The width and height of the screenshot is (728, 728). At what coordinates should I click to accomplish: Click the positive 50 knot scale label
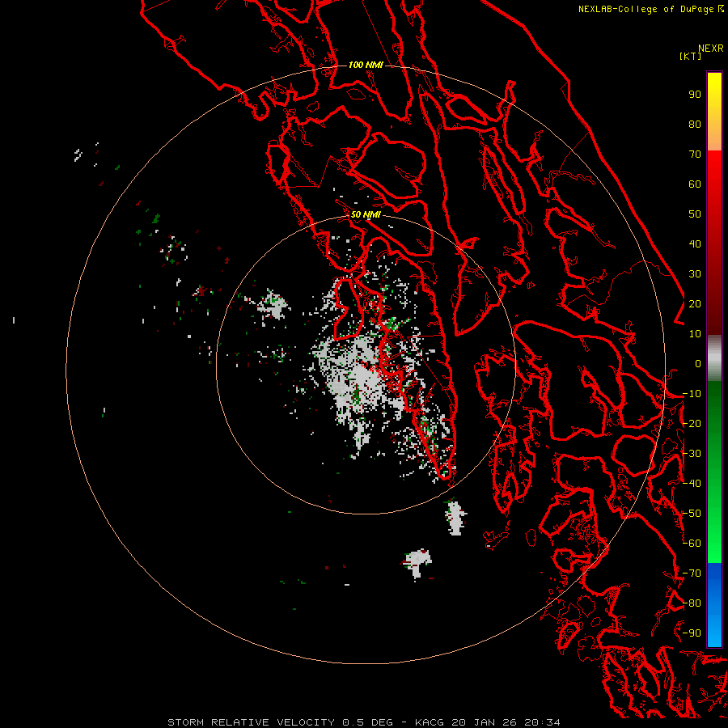(x=695, y=214)
